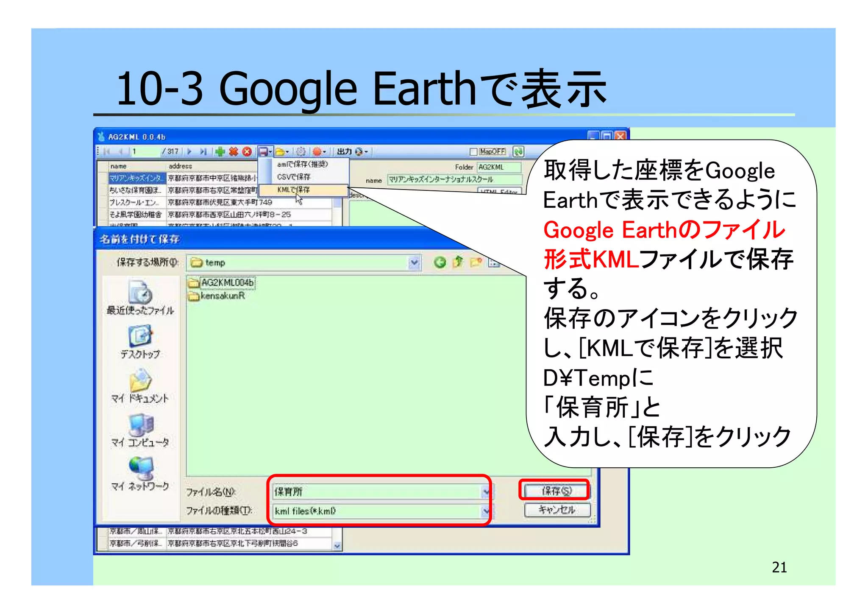
Task: Click the name field マリアンキッズインターナショナルスクール
Action: click(x=455, y=179)
